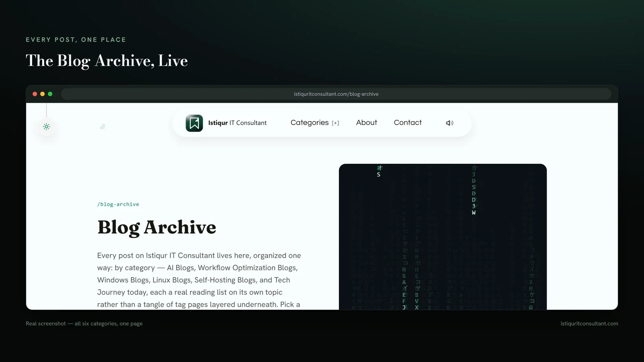The width and height of the screenshot is (644, 362).
Task: Click the green maximize window dot
Action: tap(50, 94)
